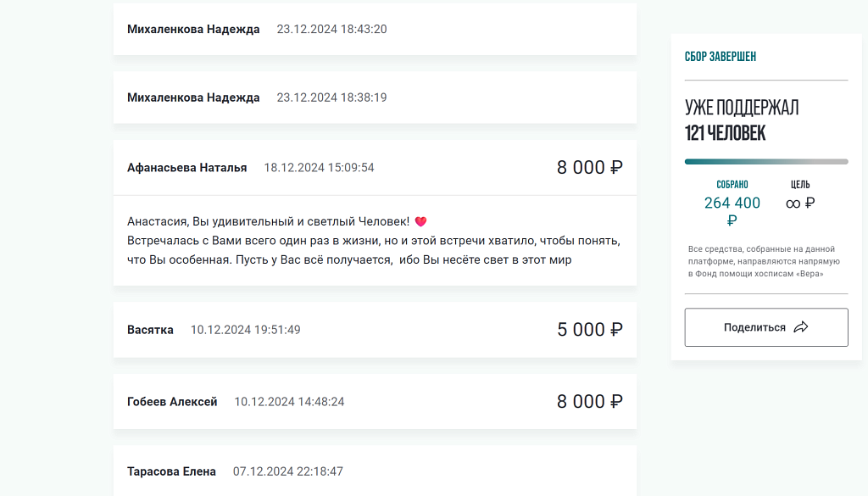The width and height of the screenshot is (868, 496).
Task: Click the collected sum 264 400 ₽
Action: [732, 211]
